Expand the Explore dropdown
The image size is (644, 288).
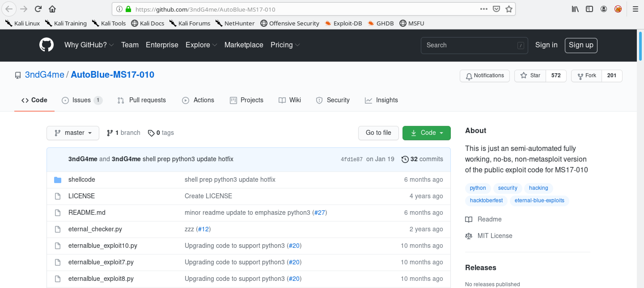pos(201,45)
